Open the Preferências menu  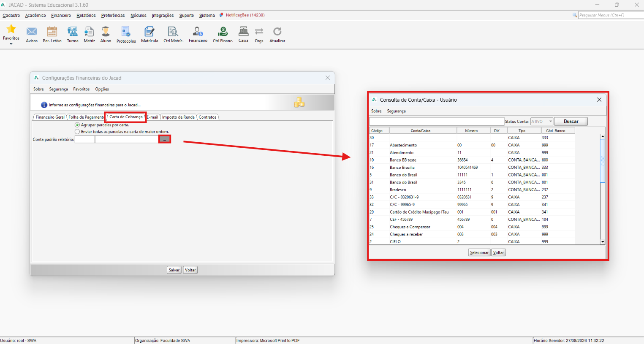[x=113, y=16]
